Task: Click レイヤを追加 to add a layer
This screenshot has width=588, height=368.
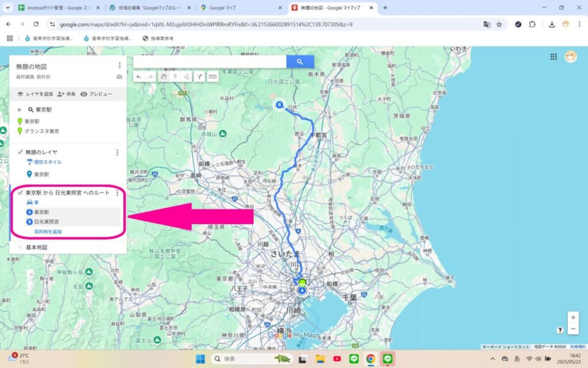Action: point(35,94)
